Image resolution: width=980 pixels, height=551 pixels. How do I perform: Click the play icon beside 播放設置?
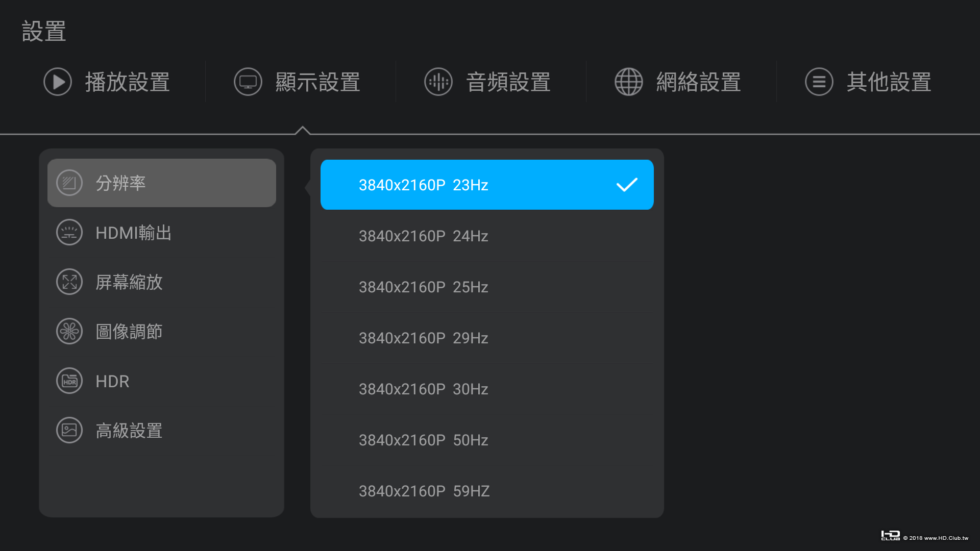[58, 82]
